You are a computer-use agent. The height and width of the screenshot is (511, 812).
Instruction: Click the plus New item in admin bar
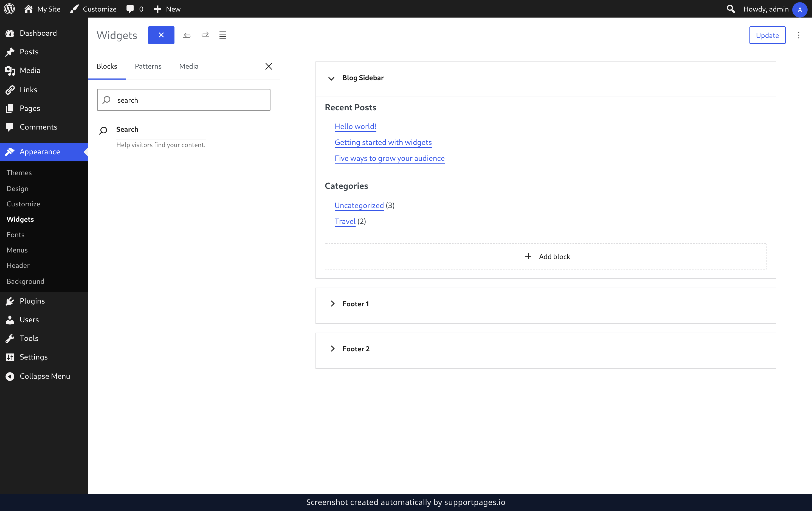pos(167,9)
